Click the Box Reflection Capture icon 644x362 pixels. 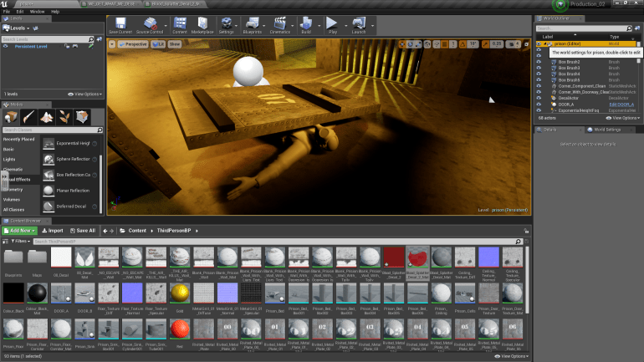point(49,176)
